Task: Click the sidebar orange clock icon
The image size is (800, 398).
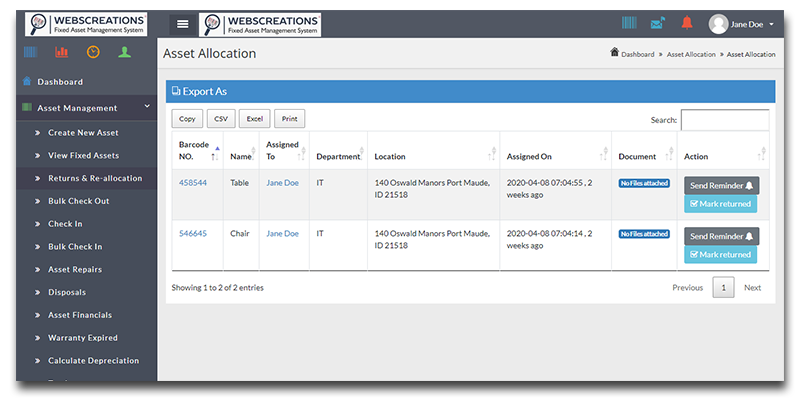Action: pos(93,52)
